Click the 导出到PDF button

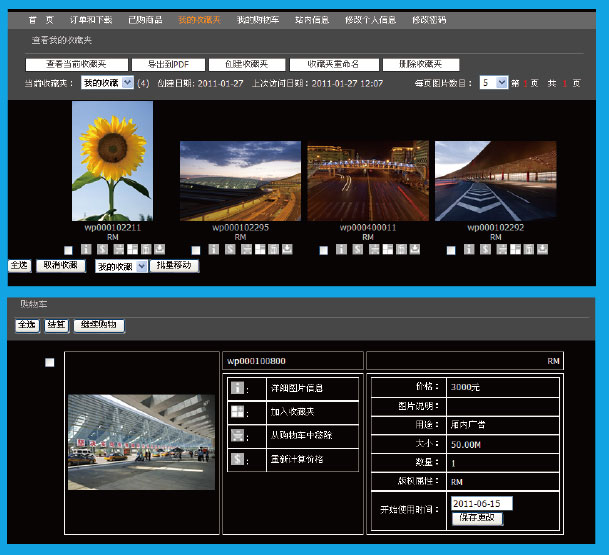pos(168,64)
